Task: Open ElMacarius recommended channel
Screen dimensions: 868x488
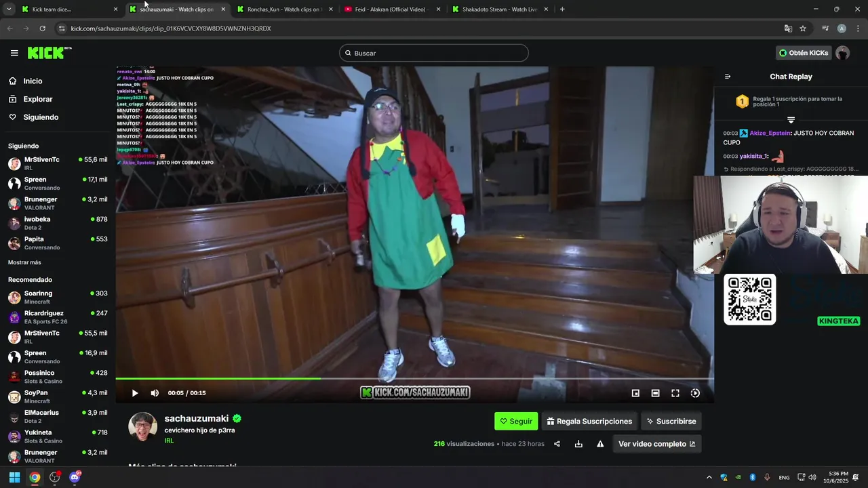Action: (58, 416)
